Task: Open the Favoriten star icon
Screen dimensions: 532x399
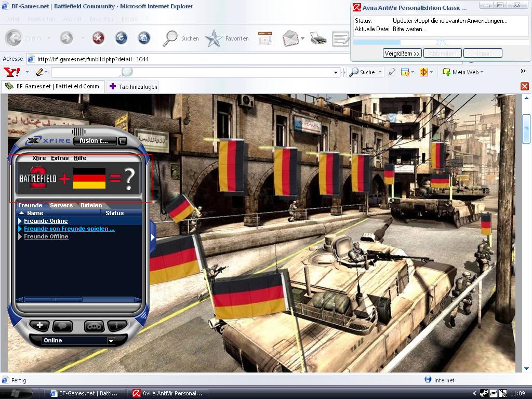Action: [214, 38]
